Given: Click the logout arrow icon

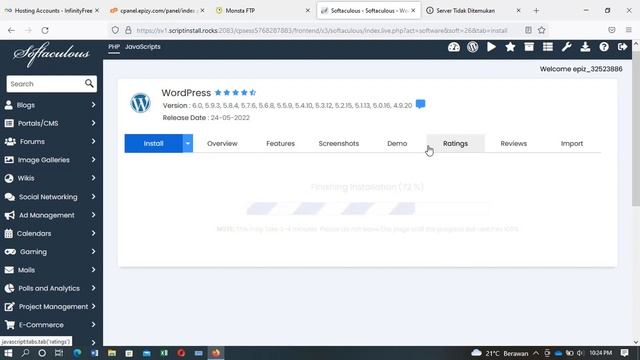Looking at the screenshot, I should pyautogui.click(x=622, y=47).
